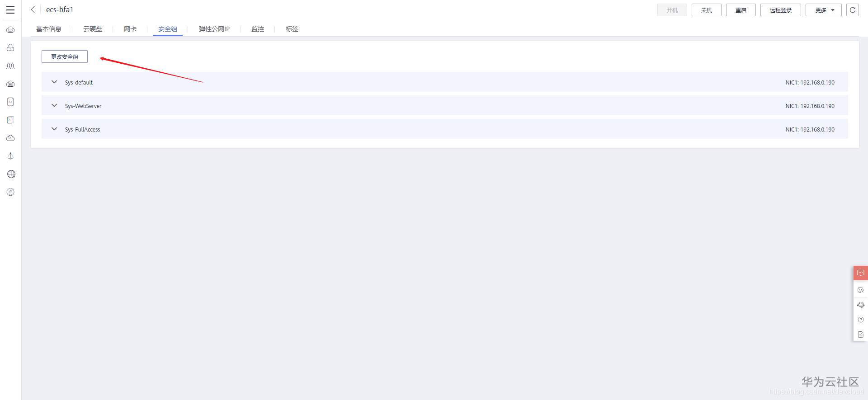868x400 pixels.
Task: Switch to the 基本信息 tab
Action: [49, 29]
